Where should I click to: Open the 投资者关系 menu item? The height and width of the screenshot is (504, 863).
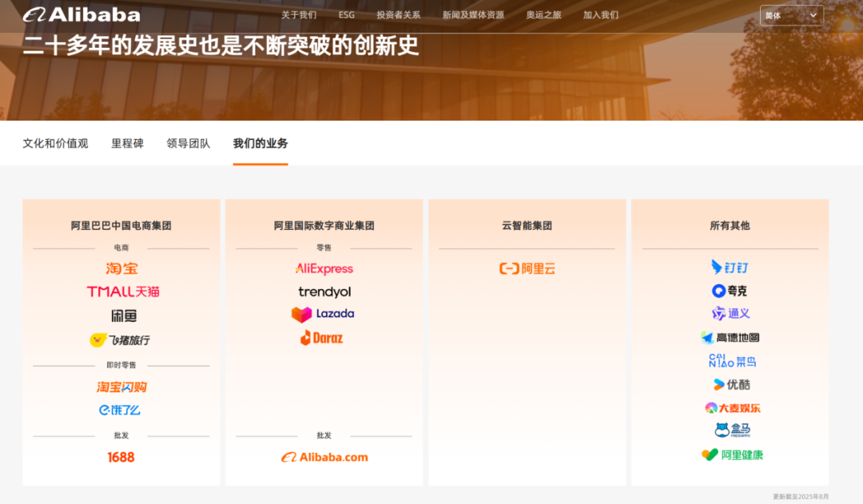tap(398, 15)
